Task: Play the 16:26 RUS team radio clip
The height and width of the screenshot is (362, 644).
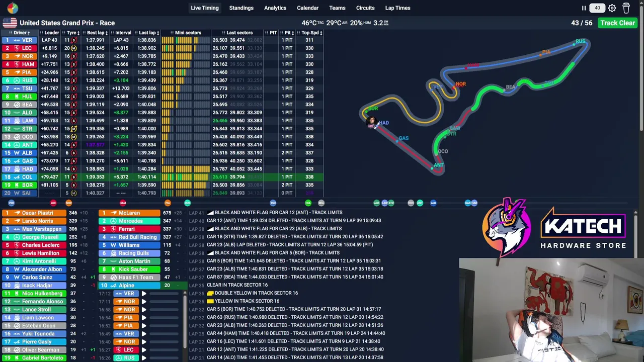Action: click(144, 358)
